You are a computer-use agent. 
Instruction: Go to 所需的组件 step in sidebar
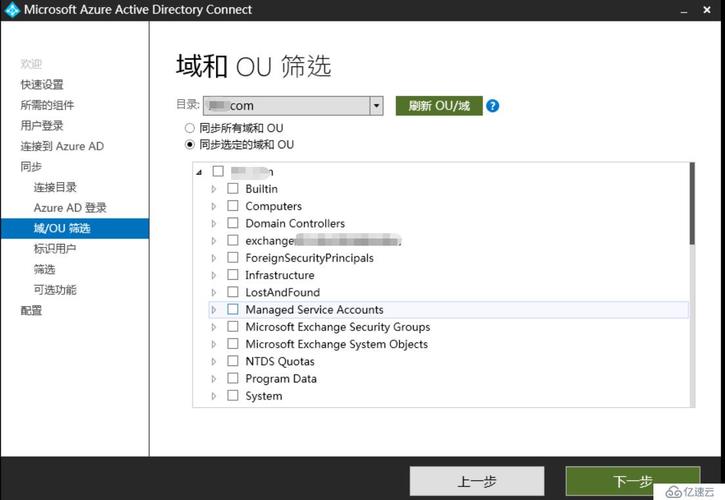(x=47, y=105)
